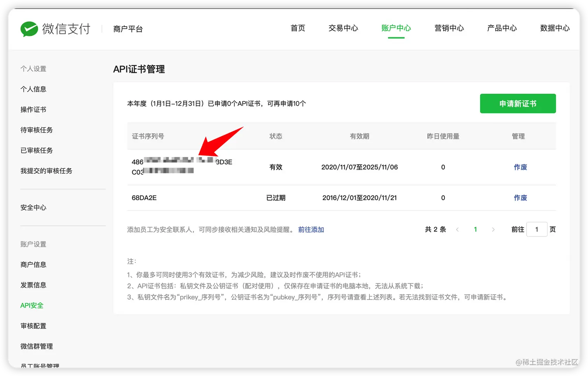The image size is (588, 376).
Task: Click the 管理 column header
Action: pos(518,136)
